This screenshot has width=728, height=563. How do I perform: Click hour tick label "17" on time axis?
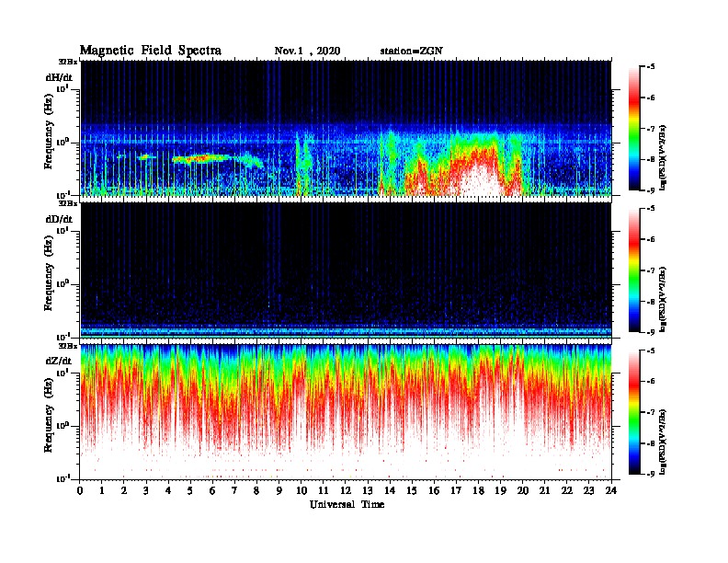click(x=457, y=490)
